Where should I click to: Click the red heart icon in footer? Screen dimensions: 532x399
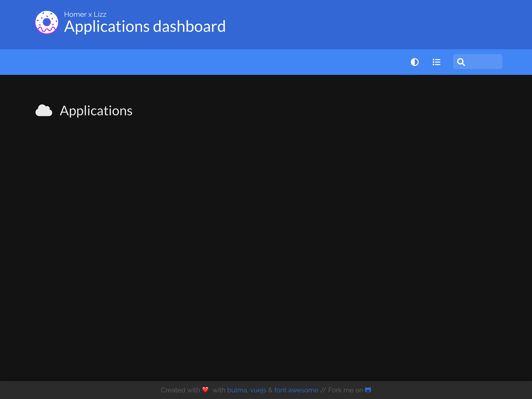(x=205, y=390)
